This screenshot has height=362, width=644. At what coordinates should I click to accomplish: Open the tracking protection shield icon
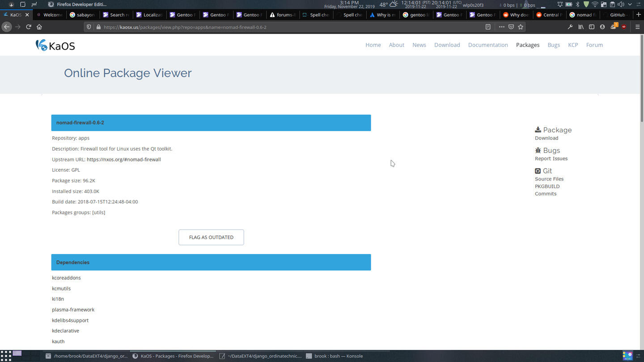[89, 27]
